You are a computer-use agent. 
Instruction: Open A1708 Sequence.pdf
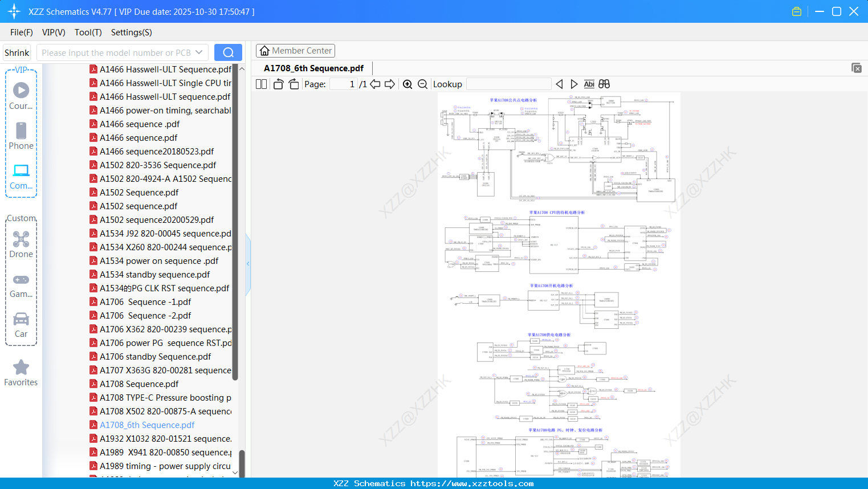point(134,384)
